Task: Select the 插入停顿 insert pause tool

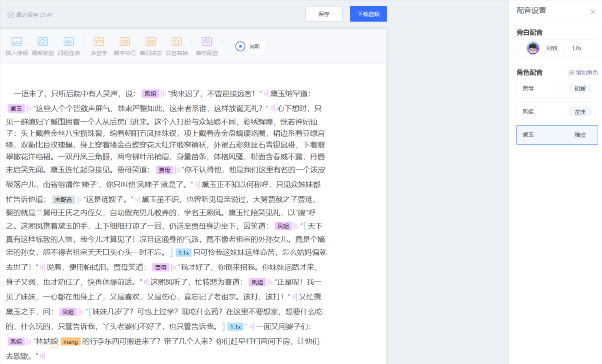Action: (17, 46)
